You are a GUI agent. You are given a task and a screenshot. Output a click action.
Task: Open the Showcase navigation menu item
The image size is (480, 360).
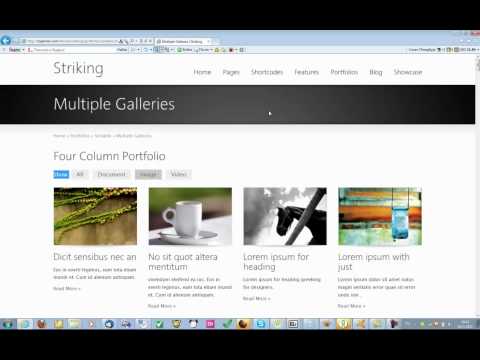[408, 72]
